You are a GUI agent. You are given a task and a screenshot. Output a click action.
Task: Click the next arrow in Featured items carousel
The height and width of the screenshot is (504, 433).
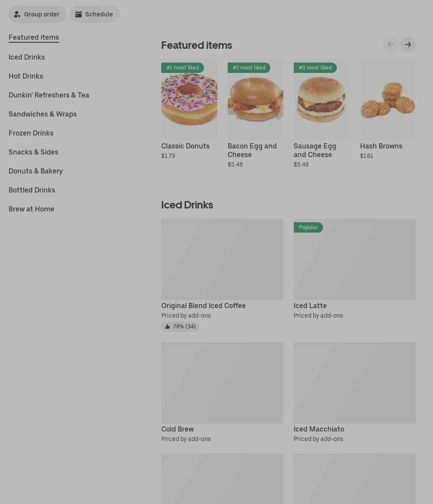[x=408, y=45]
